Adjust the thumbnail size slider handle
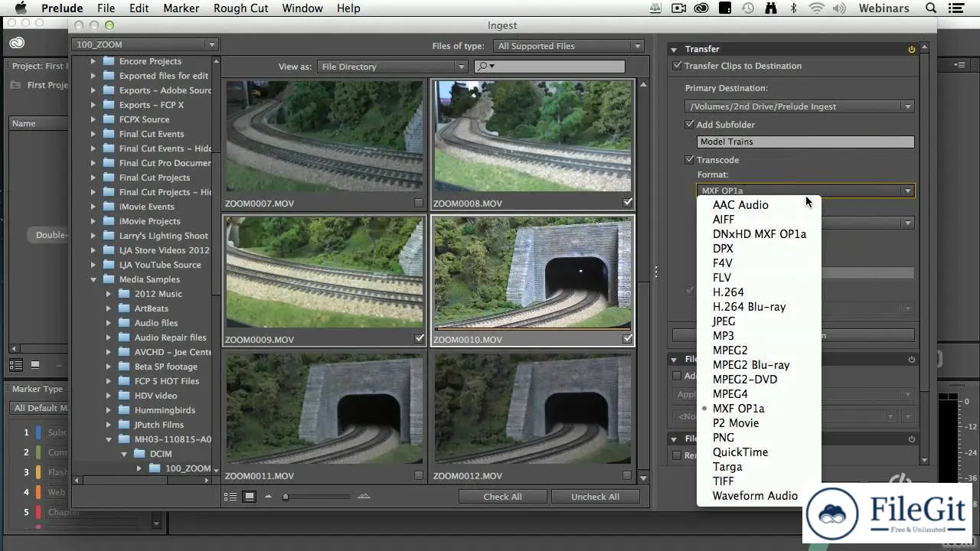Screen dimensions: 980x551 286,497
